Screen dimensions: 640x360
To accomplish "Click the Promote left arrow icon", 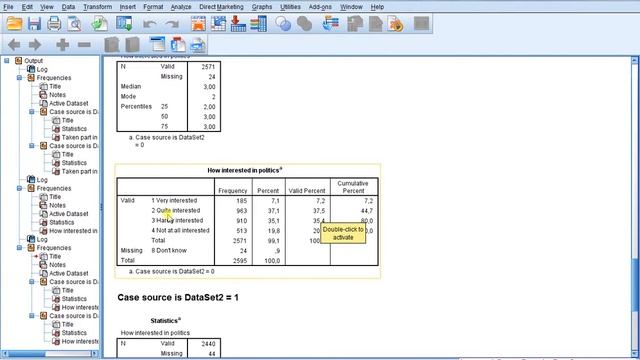I will [14, 44].
